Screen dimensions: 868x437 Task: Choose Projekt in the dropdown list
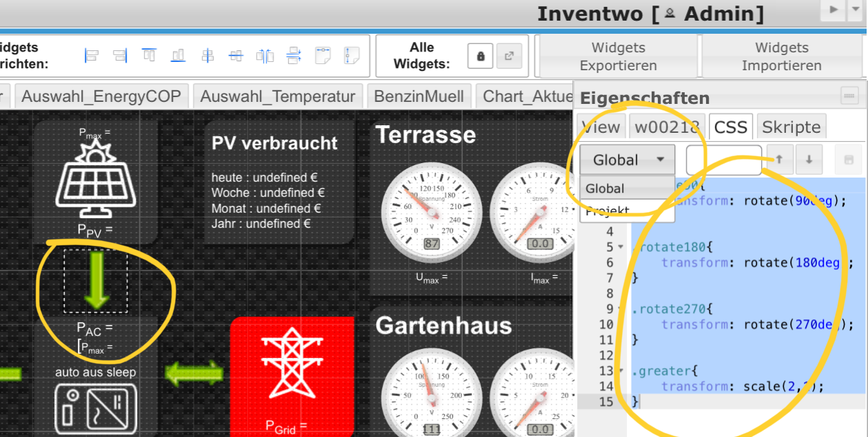[627, 211]
